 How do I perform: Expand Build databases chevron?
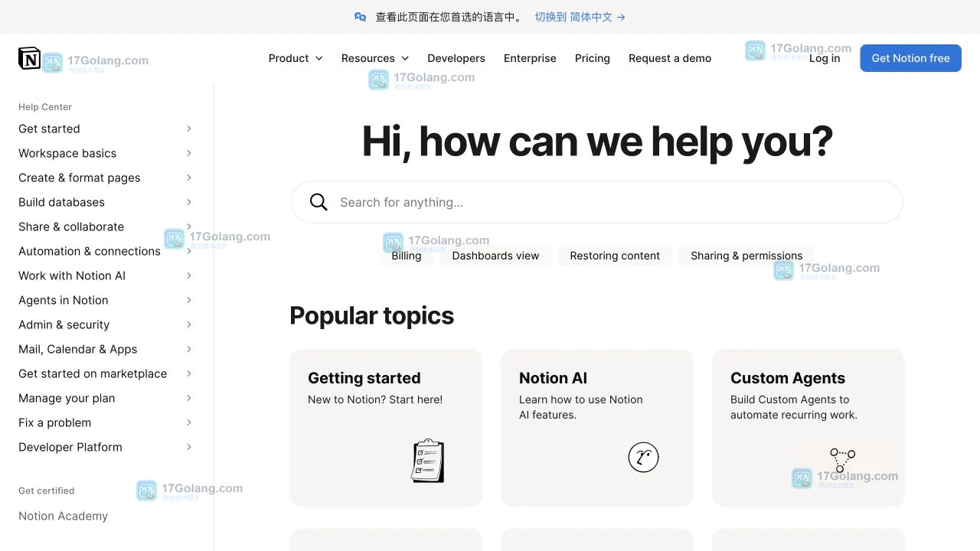[x=189, y=202]
